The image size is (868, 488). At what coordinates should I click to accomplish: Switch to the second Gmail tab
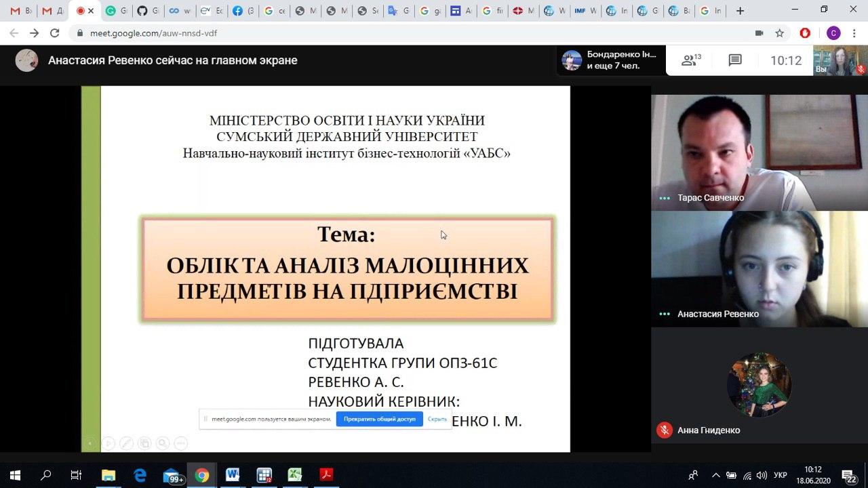click(52, 11)
